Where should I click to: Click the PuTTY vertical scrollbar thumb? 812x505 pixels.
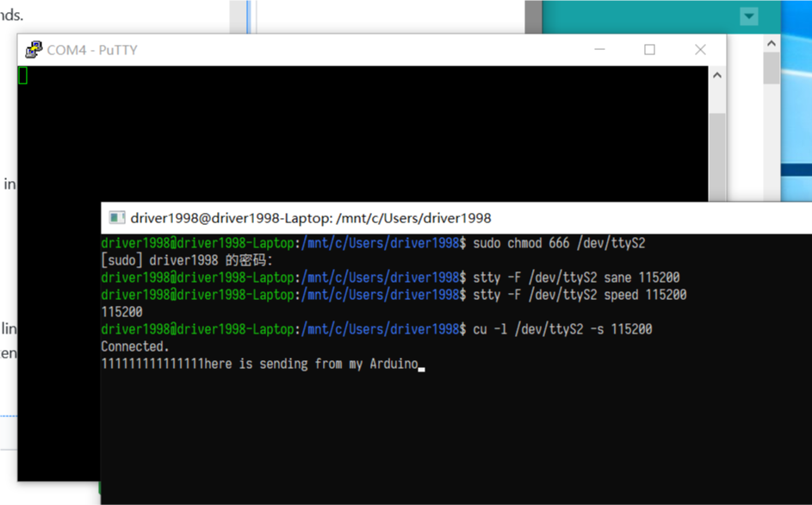pos(717,157)
